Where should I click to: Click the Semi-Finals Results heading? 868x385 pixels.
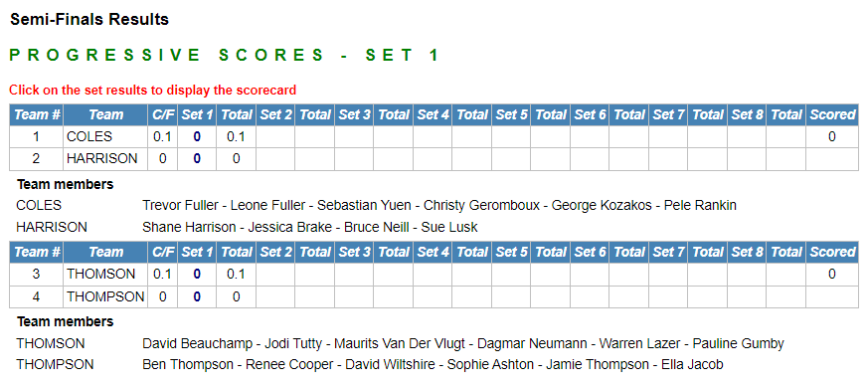click(89, 19)
